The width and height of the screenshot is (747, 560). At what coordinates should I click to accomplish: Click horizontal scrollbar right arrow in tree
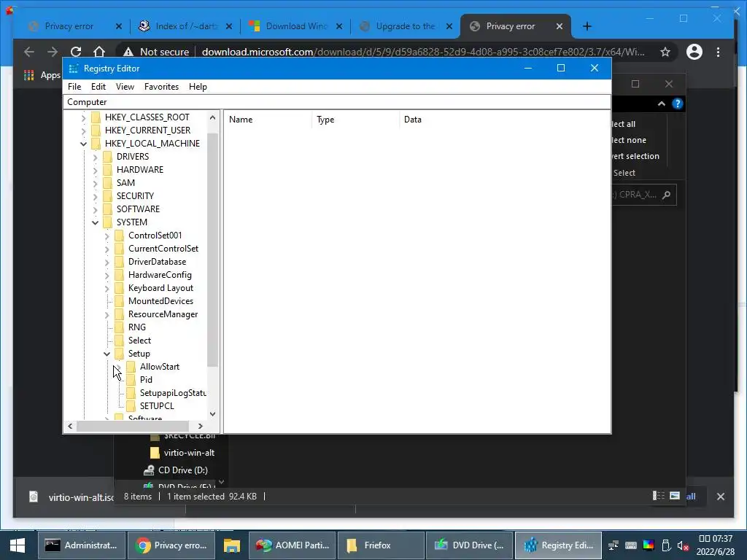(x=201, y=426)
